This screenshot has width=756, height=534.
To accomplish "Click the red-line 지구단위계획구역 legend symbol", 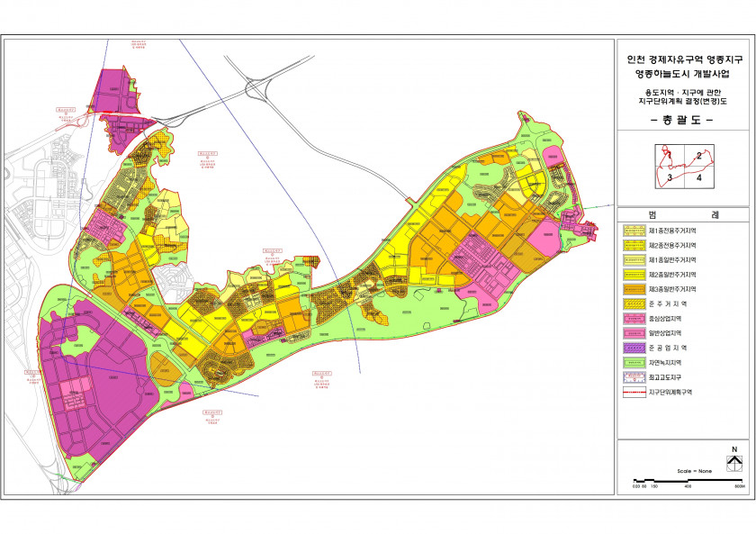I will pos(636,392).
